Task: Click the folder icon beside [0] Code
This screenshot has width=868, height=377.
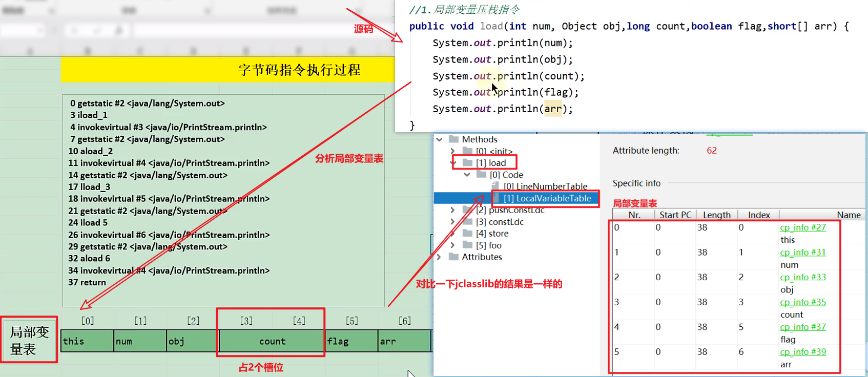Action: pyautogui.click(x=481, y=175)
